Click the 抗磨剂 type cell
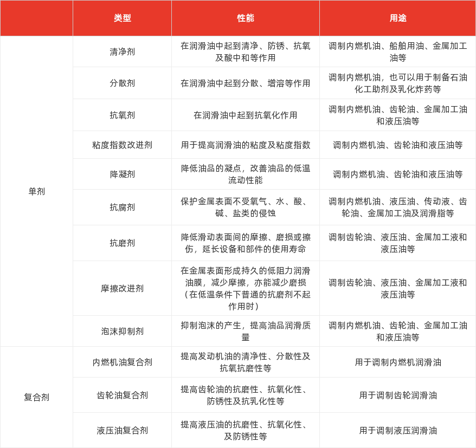This screenshot has height=448, width=476. pyautogui.click(x=123, y=243)
